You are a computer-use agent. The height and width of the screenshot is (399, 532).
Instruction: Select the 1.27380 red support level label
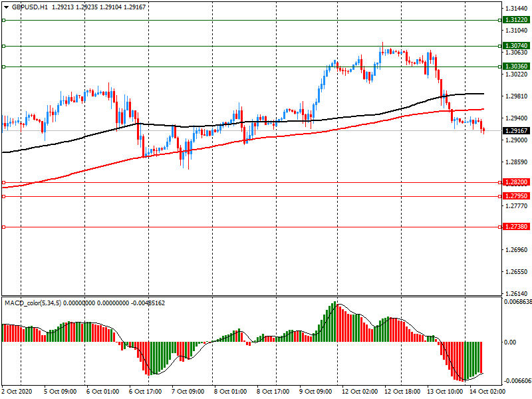point(516,227)
